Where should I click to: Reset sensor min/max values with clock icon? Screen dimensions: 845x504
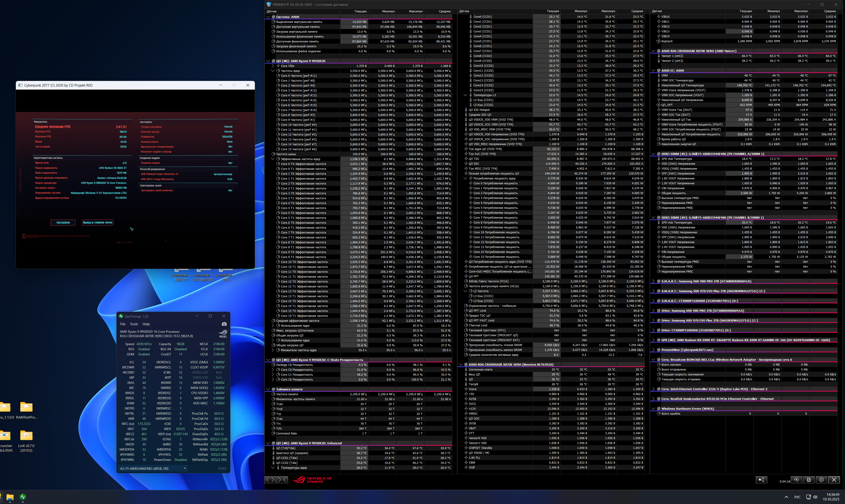coord(796,479)
